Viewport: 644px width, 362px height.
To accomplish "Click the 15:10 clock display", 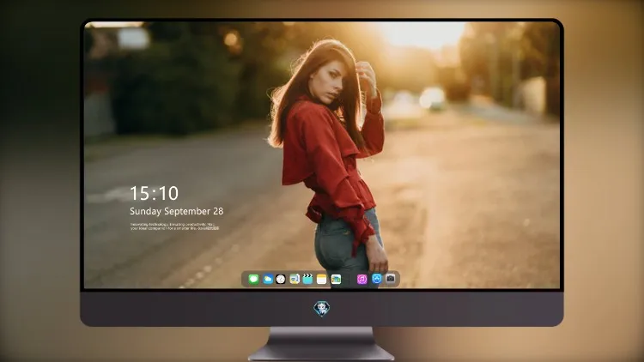I will 154,193.
